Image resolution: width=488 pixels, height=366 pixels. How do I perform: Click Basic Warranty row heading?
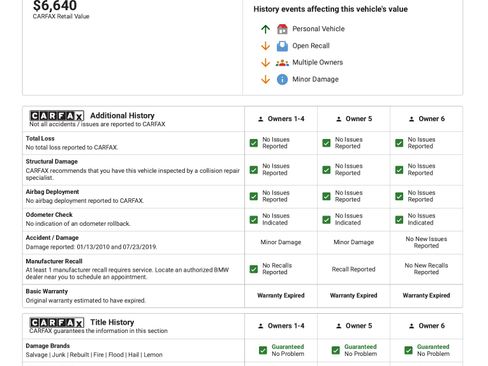coord(47,291)
